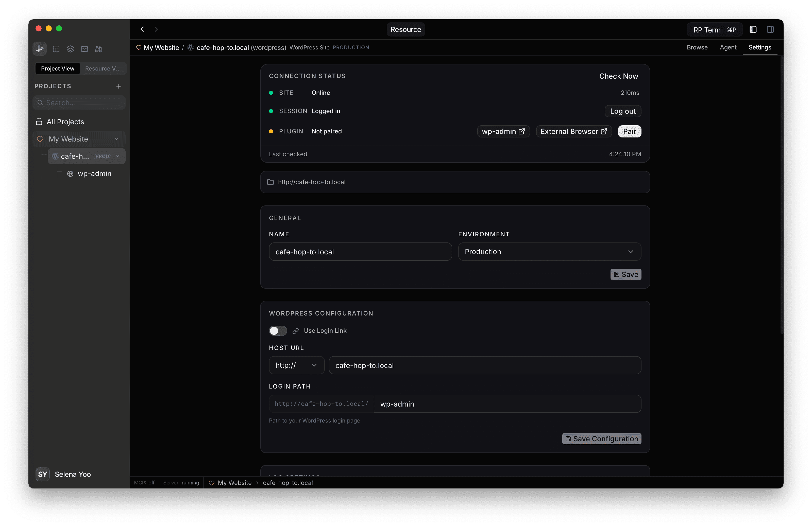Click the app logo icon at top left
Image resolution: width=812 pixels, height=526 pixels.
click(39, 49)
